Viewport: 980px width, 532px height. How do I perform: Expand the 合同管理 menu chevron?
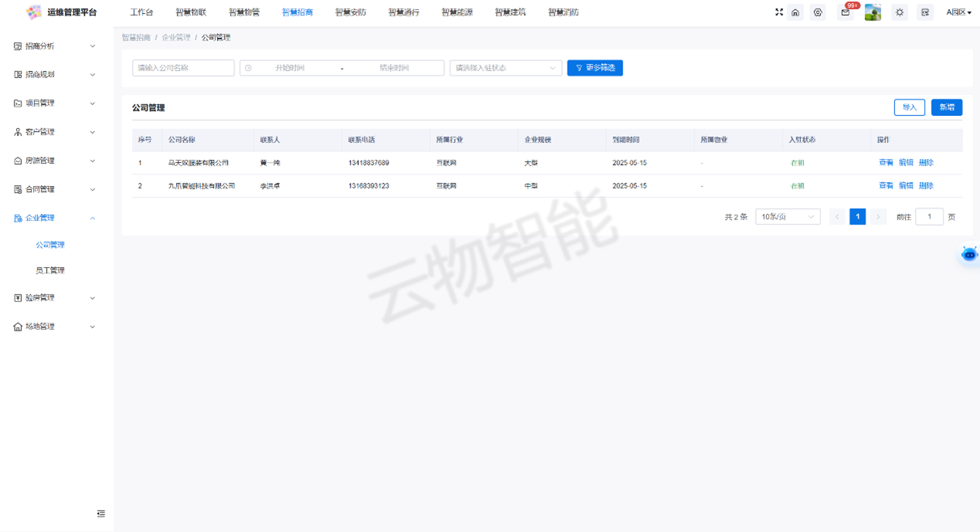point(93,189)
